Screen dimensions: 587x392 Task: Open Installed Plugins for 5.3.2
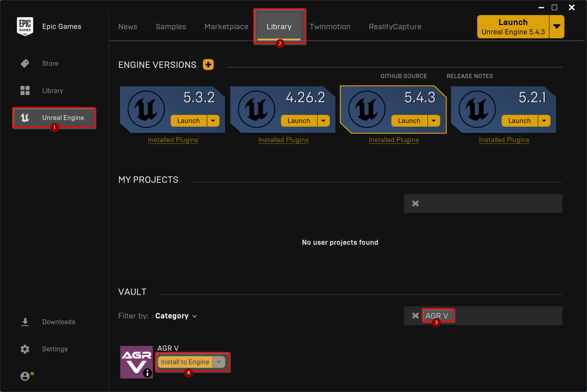click(173, 140)
